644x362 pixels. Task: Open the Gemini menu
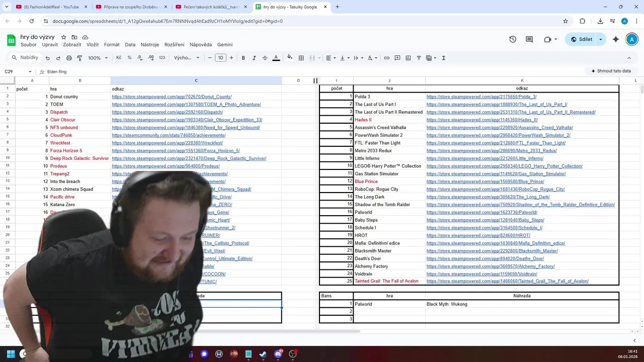click(225, 45)
